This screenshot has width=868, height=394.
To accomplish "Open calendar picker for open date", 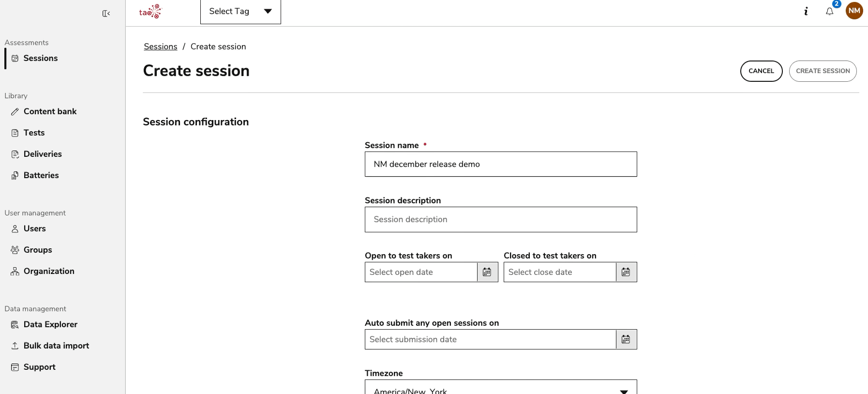I will point(487,272).
